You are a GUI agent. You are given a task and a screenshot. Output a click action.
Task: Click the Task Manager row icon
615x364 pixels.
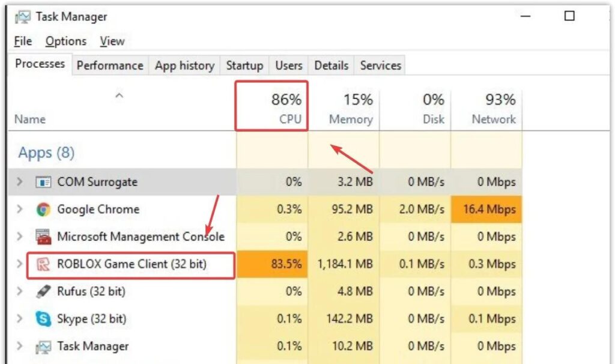click(x=43, y=347)
